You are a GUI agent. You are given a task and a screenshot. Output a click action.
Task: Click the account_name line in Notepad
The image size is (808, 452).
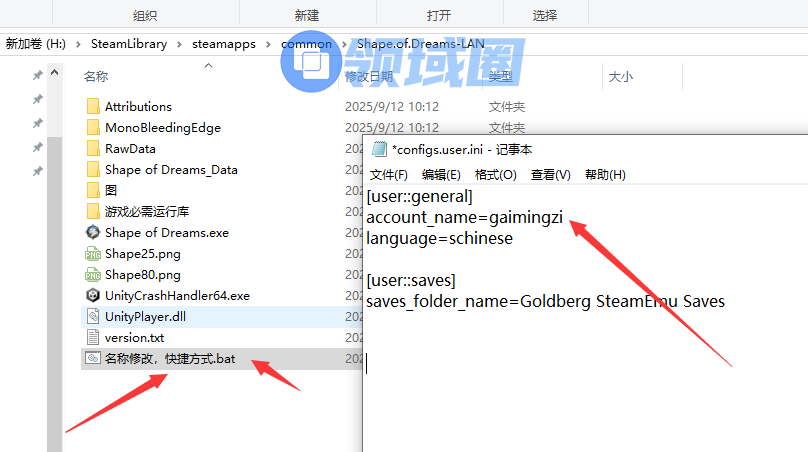tap(466, 218)
